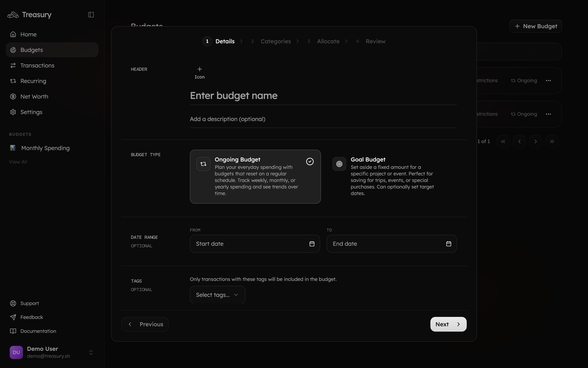
Task: Go to the previous page of budgets
Action: click(519, 141)
